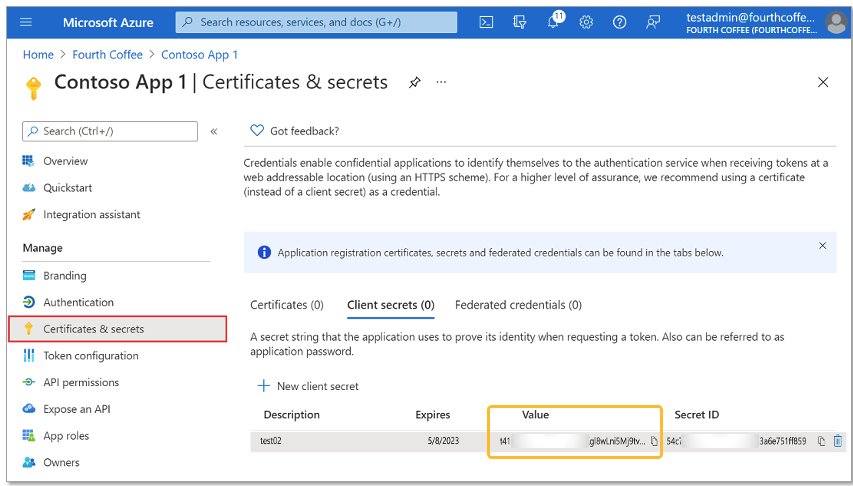
Task: Open the Help question mark icon
Action: pos(619,22)
